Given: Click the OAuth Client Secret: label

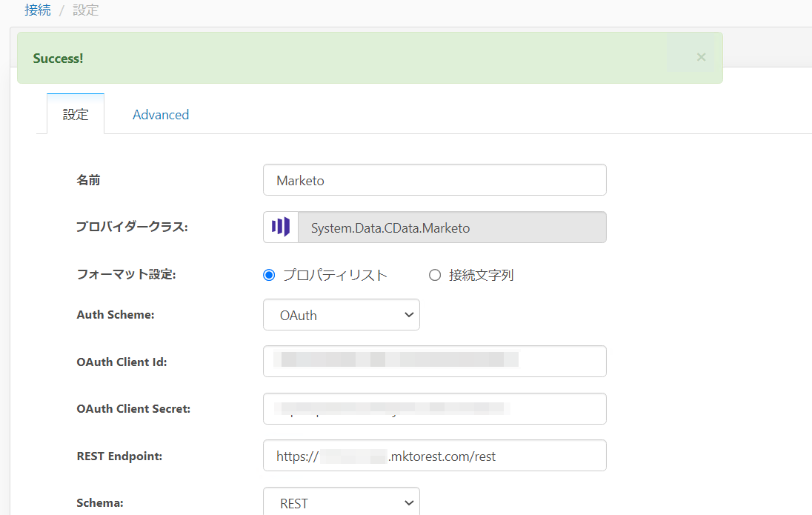Looking at the screenshot, I should point(133,409).
